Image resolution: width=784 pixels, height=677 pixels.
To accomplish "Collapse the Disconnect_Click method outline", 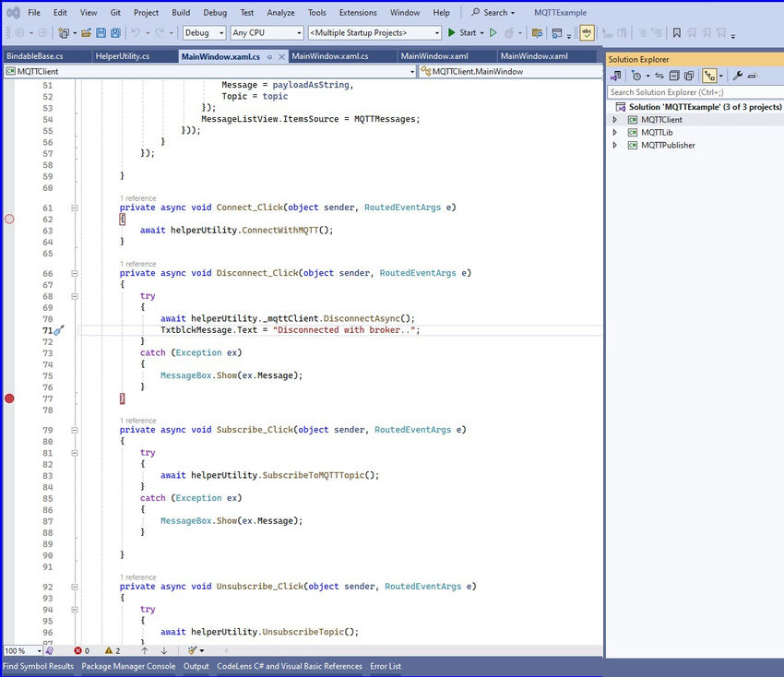I will [x=74, y=274].
